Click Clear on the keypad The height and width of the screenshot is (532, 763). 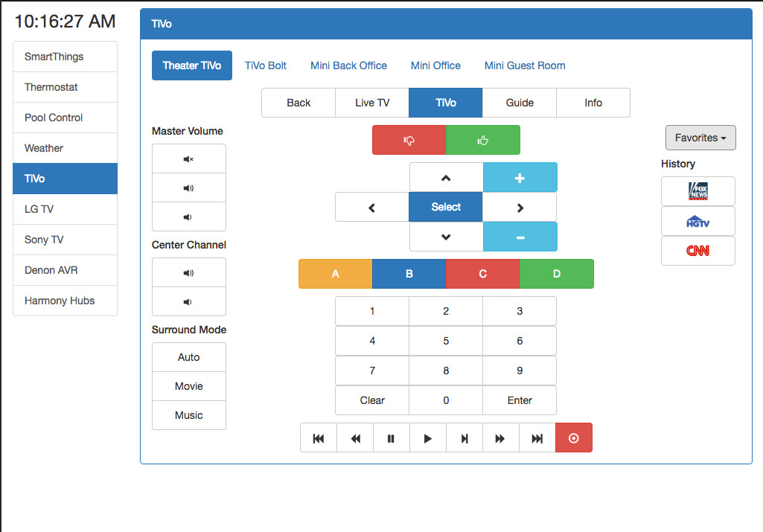[372, 400]
